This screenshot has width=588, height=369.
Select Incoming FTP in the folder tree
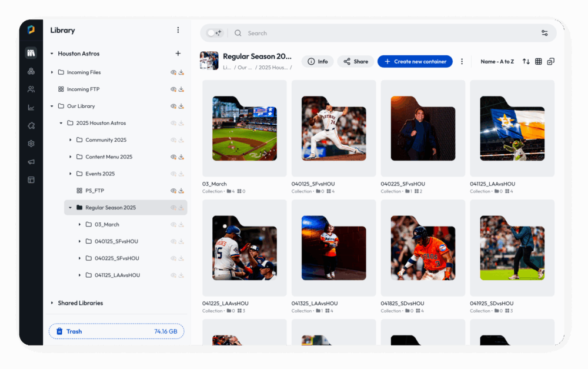pyautogui.click(x=83, y=89)
